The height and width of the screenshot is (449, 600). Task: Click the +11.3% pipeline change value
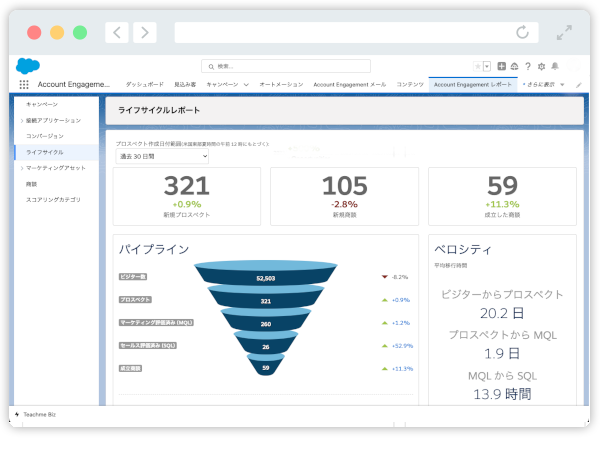click(x=402, y=369)
